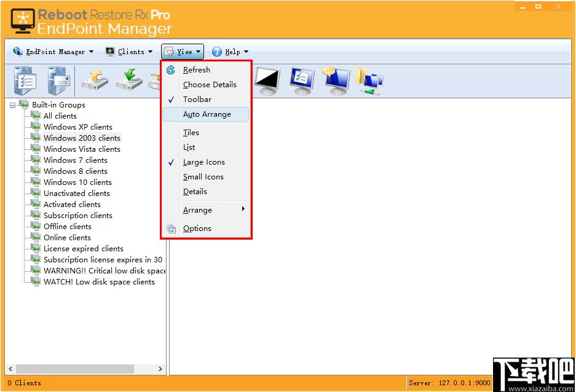Select the Tiles view mode
Viewport: 576px width, 392px height.
(x=206, y=133)
